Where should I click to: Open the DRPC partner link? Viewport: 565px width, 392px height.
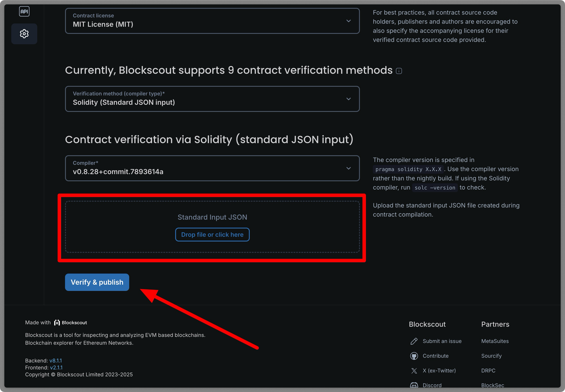click(488, 371)
